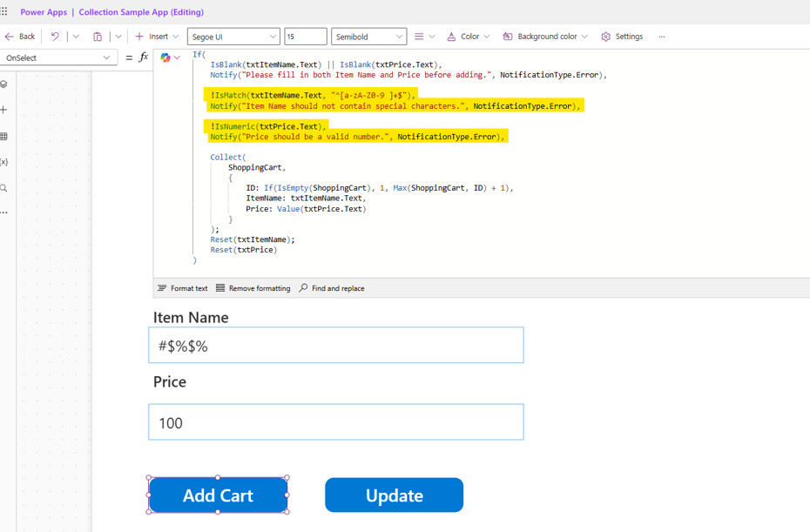Image resolution: width=810 pixels, height=532 pixels.
Task: Click the Paste icon in the toolbar
Action: 98,36
